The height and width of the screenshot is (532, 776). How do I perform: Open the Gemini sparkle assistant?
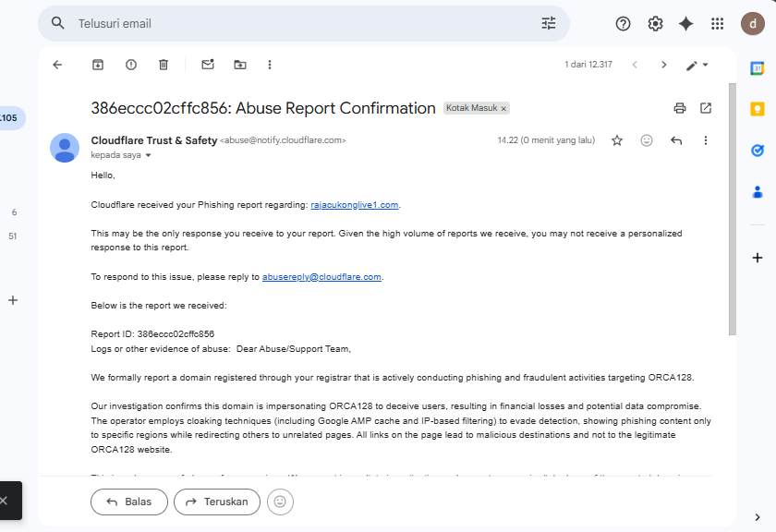[x=685, y=24]
